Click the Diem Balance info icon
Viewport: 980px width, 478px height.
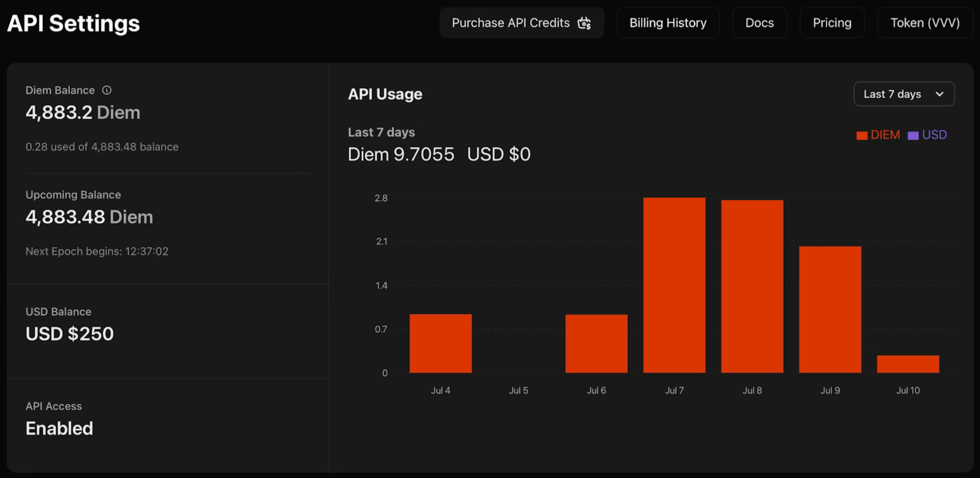(107, 90)
